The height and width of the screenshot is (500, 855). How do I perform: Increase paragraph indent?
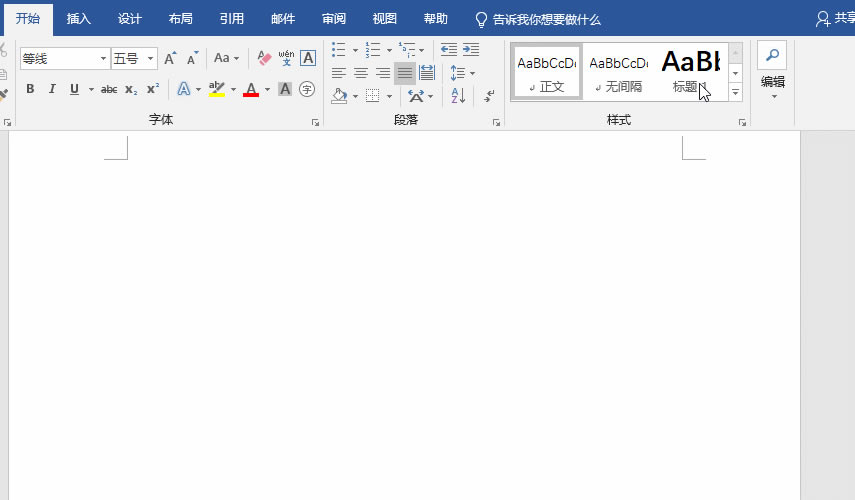tap(471, 49)
